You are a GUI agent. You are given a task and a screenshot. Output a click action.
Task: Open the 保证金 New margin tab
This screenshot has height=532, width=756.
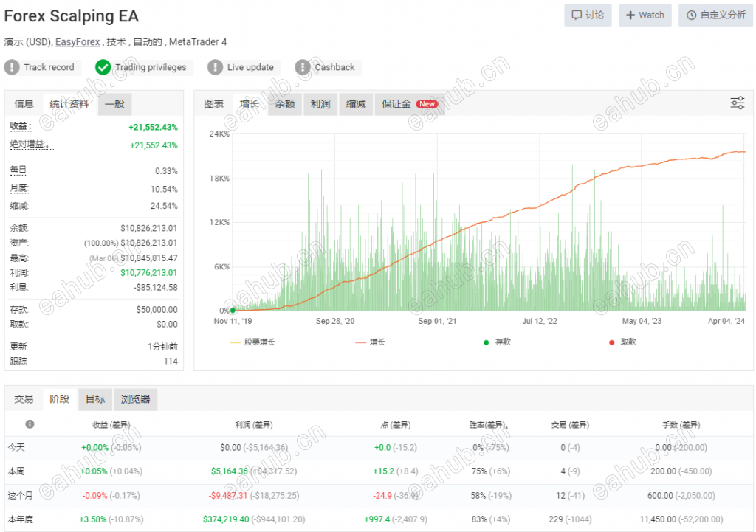(x=409, y=104)
